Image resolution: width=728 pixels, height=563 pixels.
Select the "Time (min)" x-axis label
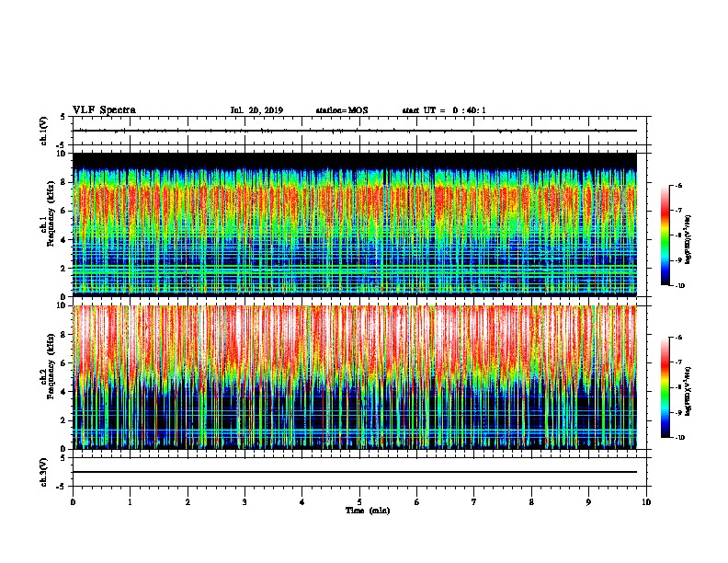tap(368, 511)
